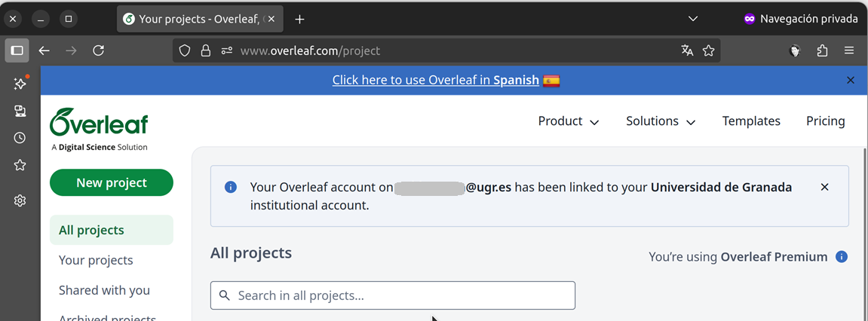Click the translate page icon
Screen dimensions: 868x321
[x=687, y=50]
